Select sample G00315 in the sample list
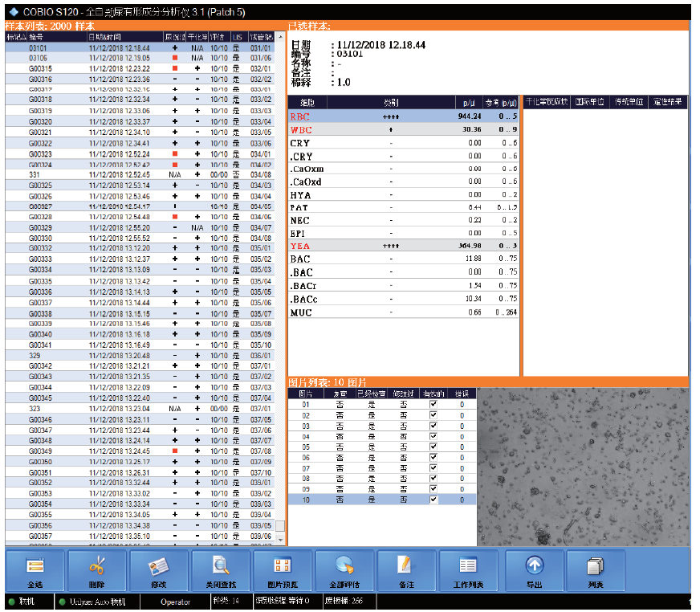Viewport: 700px width, 612px height. tap(40, 68)
